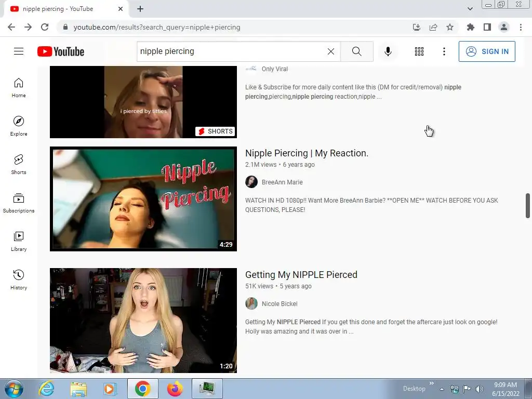
Task: Toggle Chrome side panel icon
Action: 487,27
